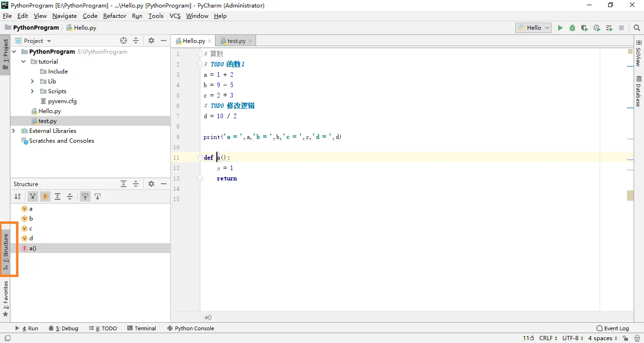Toggle read-only lock icon in status bar
Viewport: 644px width, 343px height.
[x=625, y=338]
